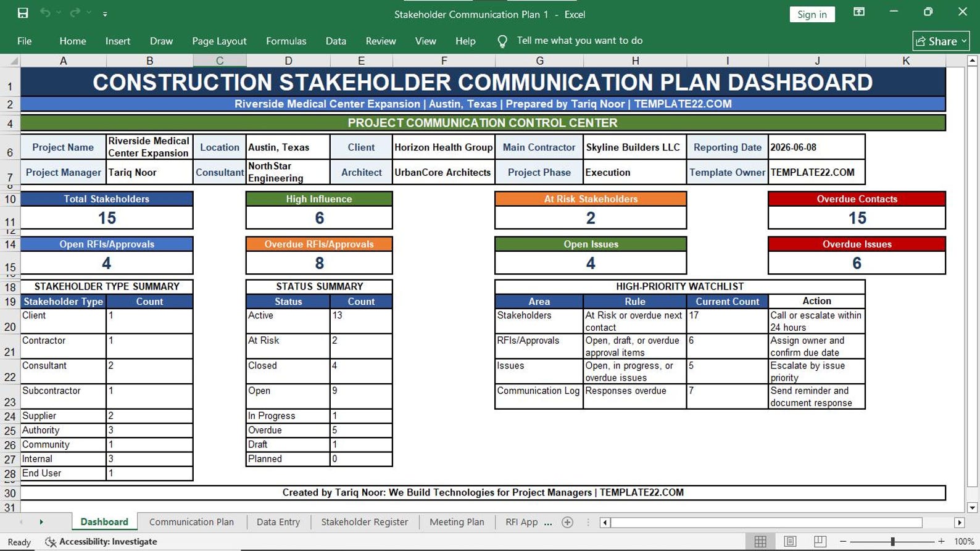
Task: Click the Ready status indicator
Action: 19,542
